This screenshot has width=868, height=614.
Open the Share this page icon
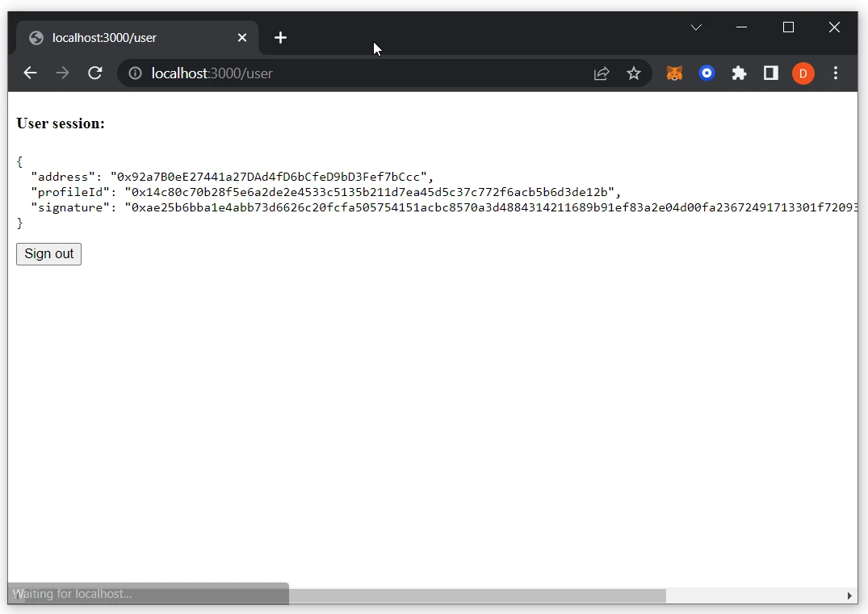[x=602, y=73]
